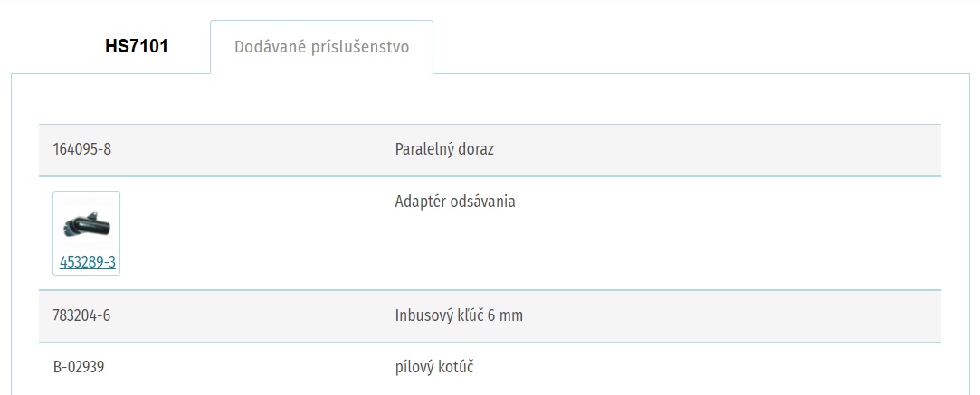
Task: Select the Adaptér odsávania label text
Action: tap(455, 202)
